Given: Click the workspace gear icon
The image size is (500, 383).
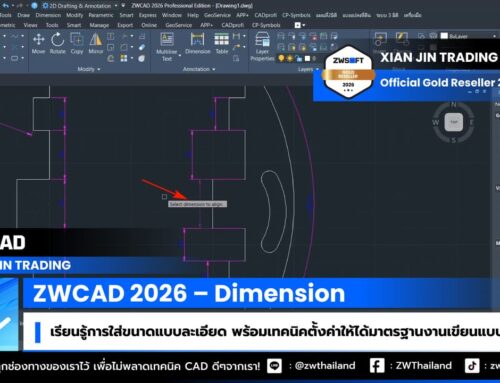Looking at the screenshot, I should 45,6.
